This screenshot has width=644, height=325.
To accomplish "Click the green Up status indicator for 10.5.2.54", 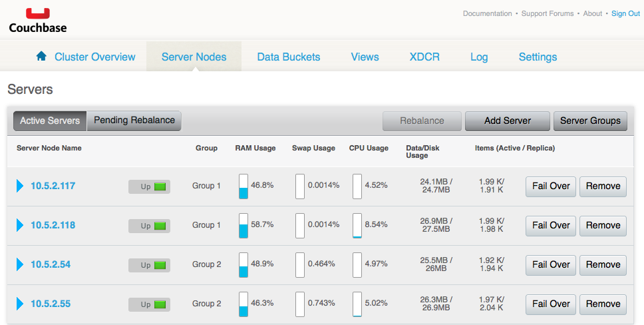I will (x=160, y=265).
